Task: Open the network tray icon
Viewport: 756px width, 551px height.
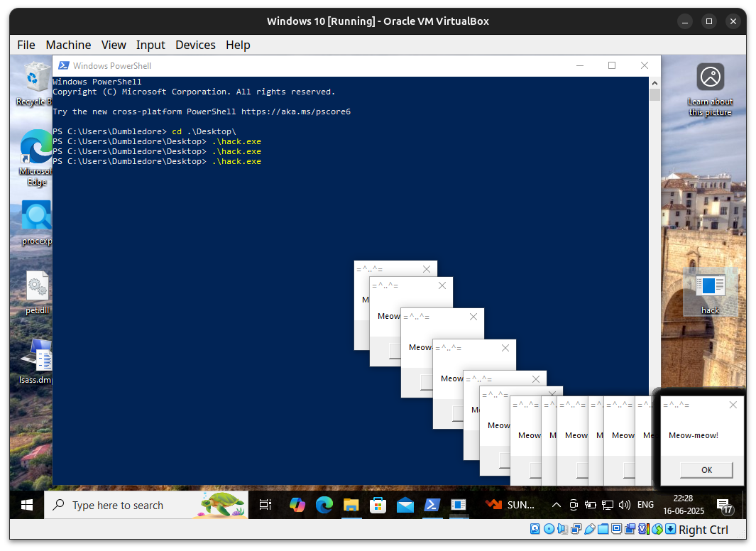Action: point(608,505)
